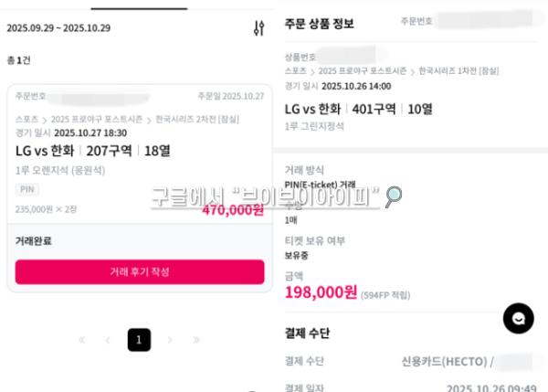Click the 470,000원 total price
Screen dimensions: 548x392
tap(233, 209)
